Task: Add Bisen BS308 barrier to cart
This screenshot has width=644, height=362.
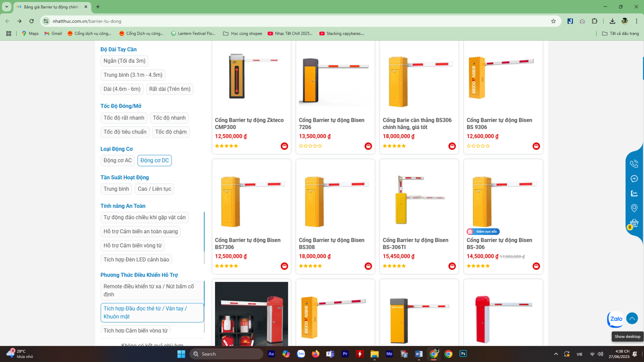Action: point(368,266)
